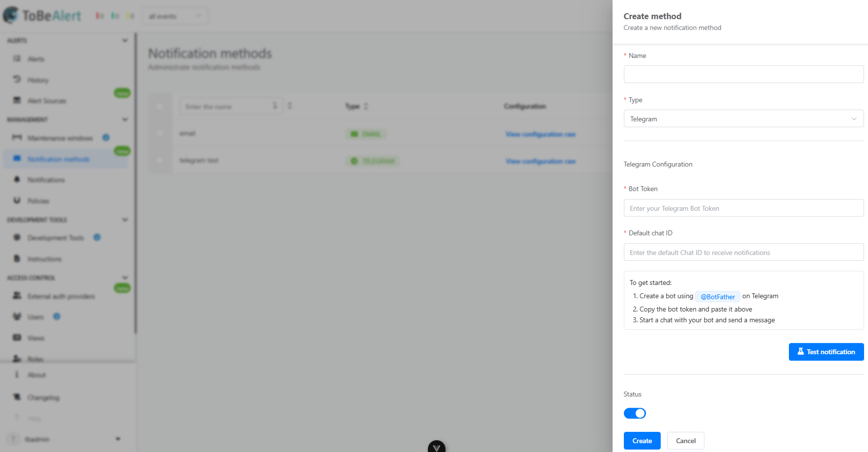
Task: Open Notifications in the sidebar
Action: pyautogui.click(x=46, y=180)
